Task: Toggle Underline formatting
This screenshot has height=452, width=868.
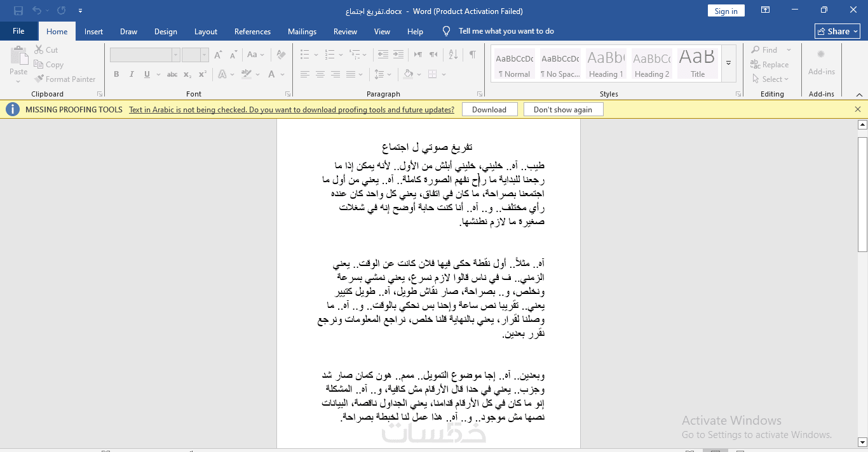Action: click(147, 74)
